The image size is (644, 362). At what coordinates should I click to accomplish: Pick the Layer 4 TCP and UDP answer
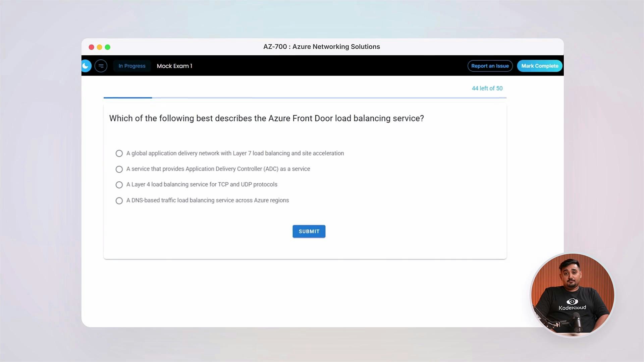coord(119,185)
